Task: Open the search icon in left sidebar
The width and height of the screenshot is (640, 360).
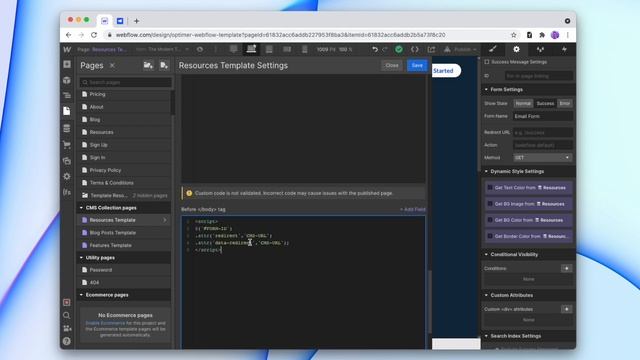Action: coord(67,315)
